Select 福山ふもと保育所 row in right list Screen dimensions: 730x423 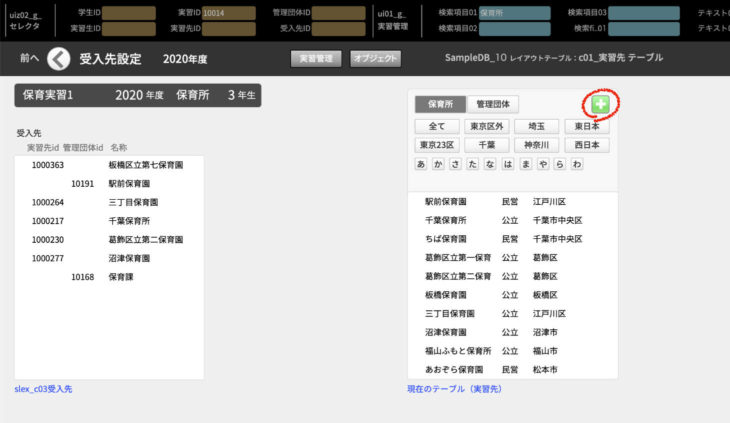[x=458, y=351]
